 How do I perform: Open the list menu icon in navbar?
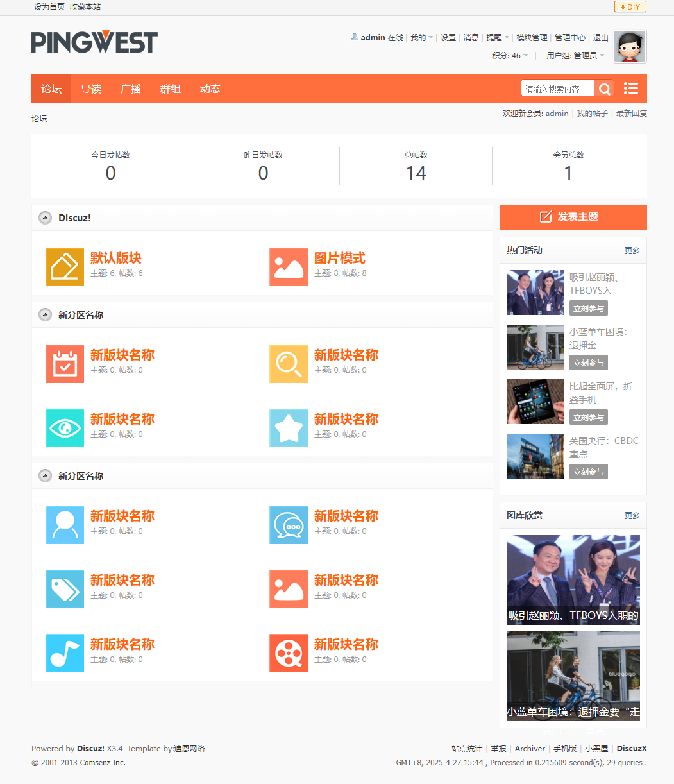630,89
